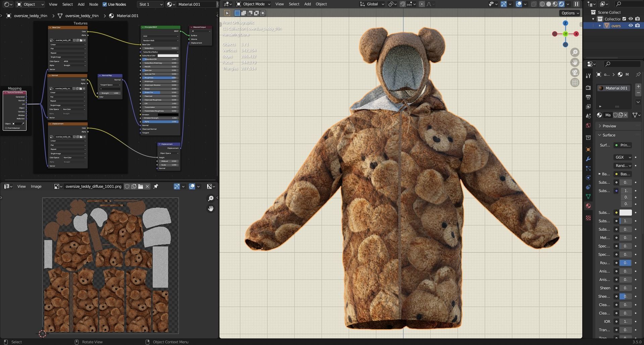This screenshot has height=345, width=644.
Task: Open image file folder icon
Action: 141,186
